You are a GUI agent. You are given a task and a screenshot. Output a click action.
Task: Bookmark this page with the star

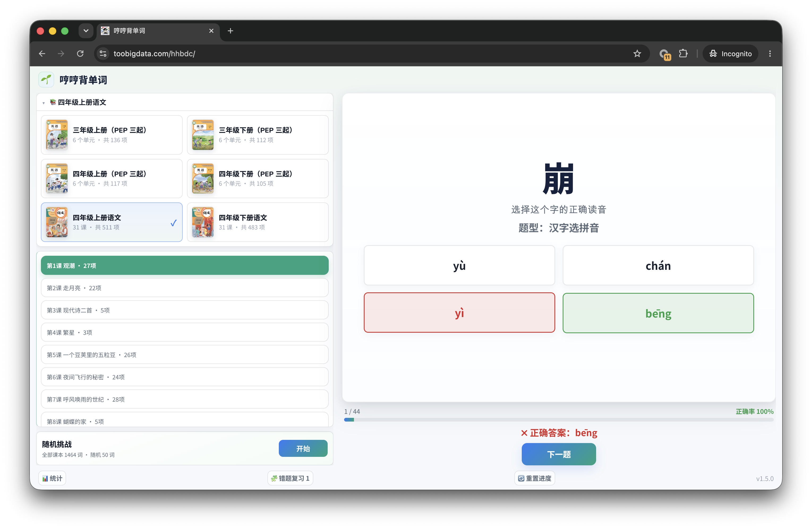click(637, 54)
